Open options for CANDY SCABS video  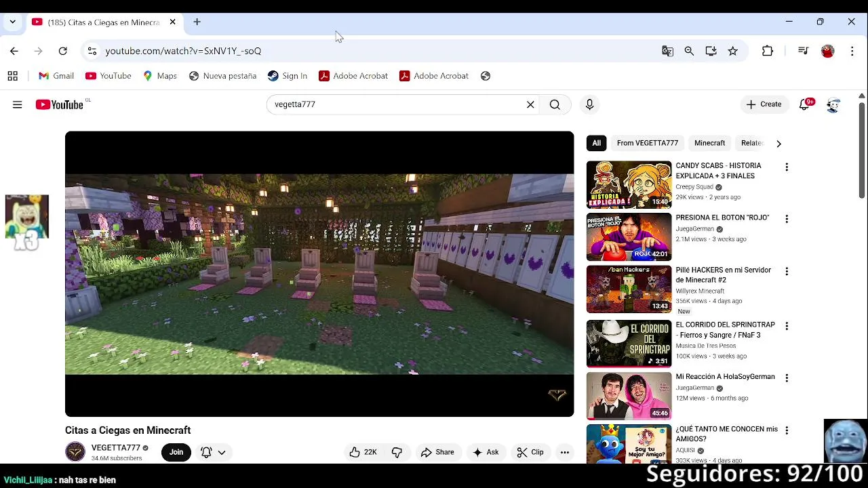(787, 167)
